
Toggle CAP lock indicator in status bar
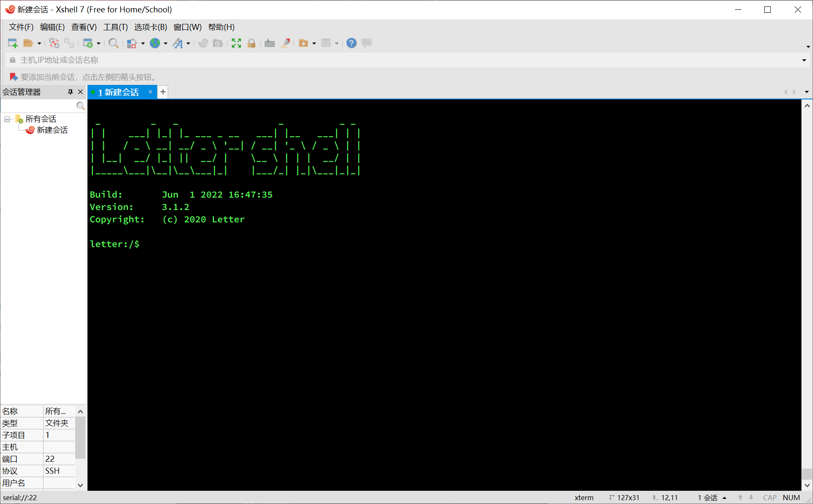pyautogui.click(x=769, y=497)
